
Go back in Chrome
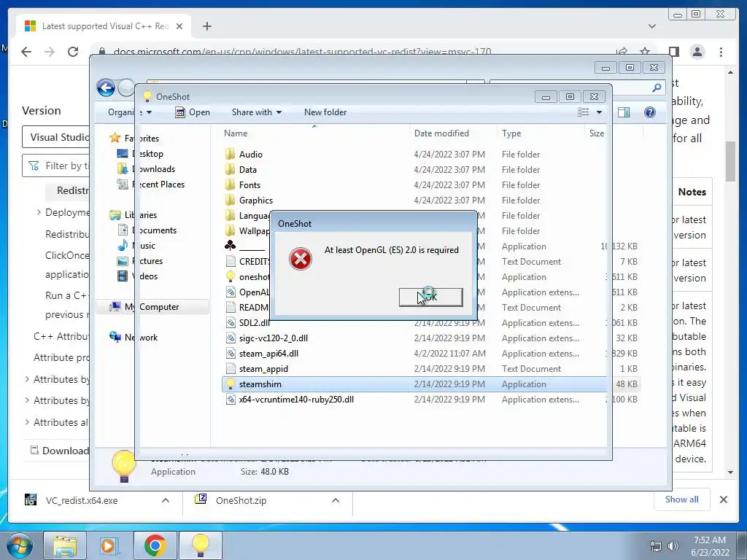coord(26,52)
